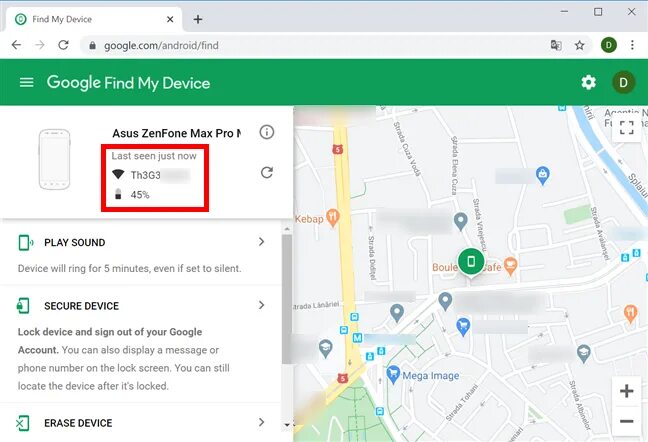
Task: Click the address bar URL
Action: click(x=161, y=45)
